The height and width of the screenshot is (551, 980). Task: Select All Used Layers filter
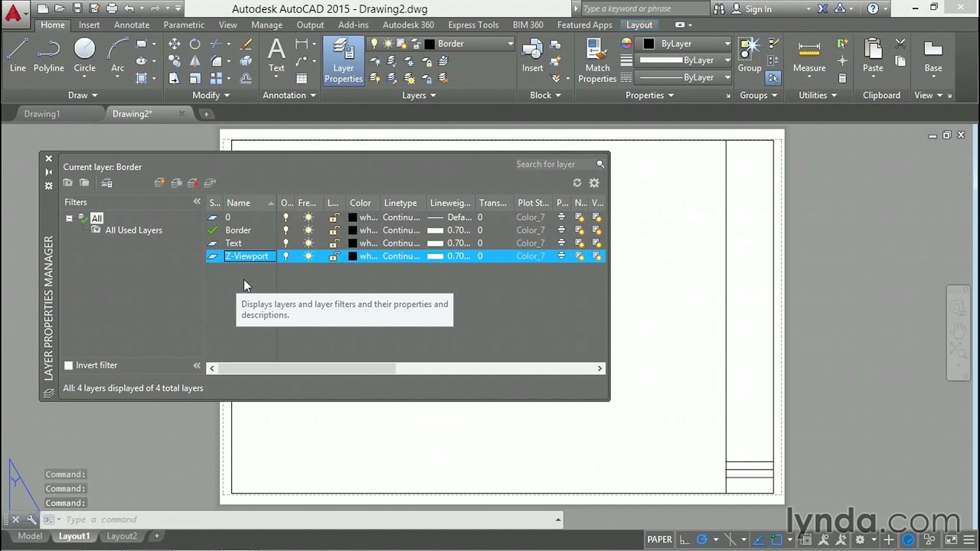(x=134, y=230)
